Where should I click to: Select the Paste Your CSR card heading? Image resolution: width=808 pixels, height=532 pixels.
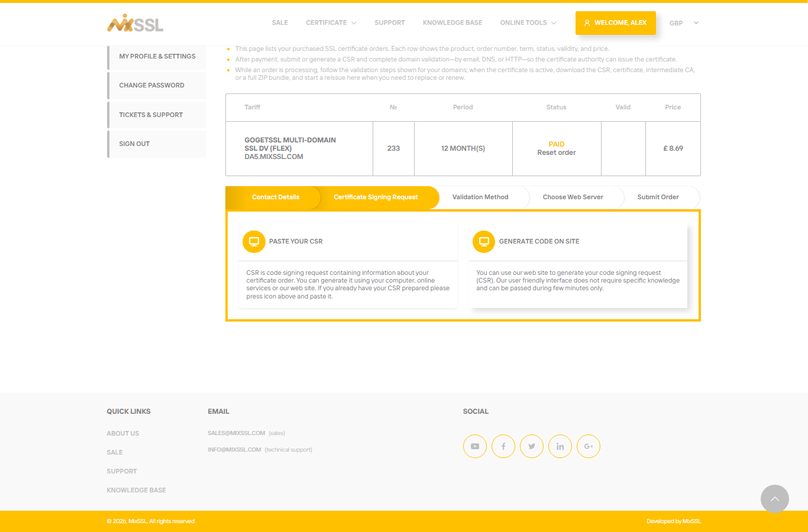pyautogui.click(x=296, y=241)
